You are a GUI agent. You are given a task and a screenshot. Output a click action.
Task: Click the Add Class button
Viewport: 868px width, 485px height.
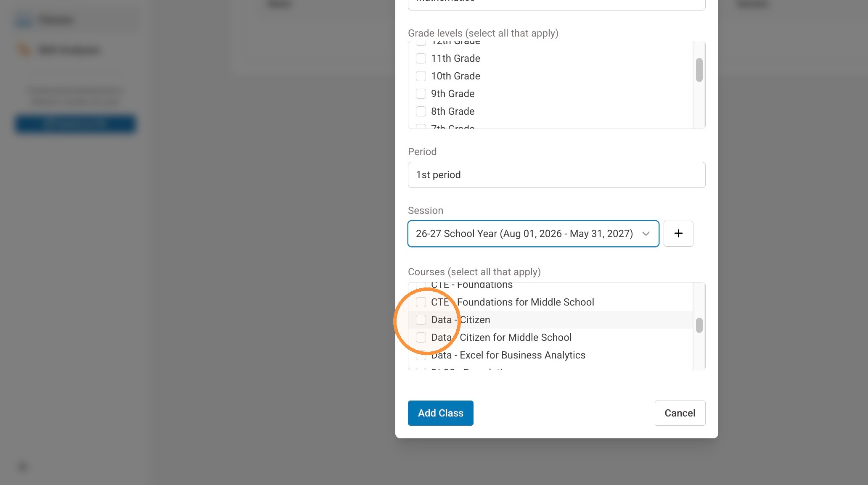tap(440, 413)
